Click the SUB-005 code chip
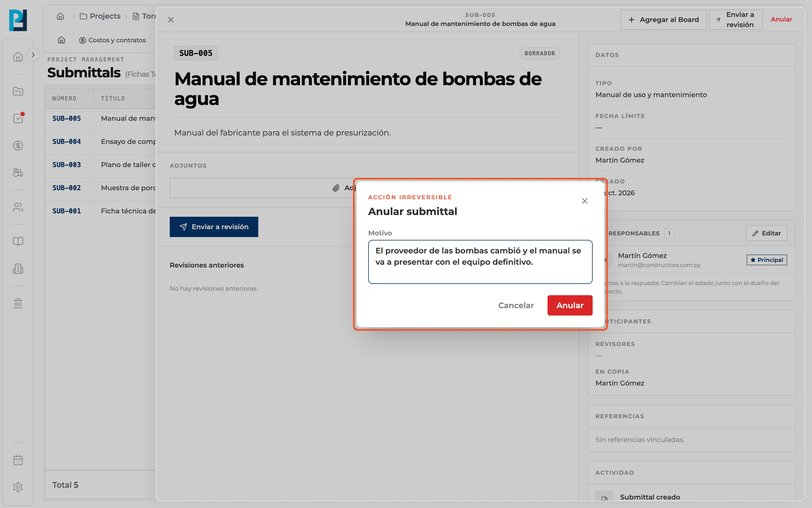This screenshot has height=508, width=812. coord(196,53)
